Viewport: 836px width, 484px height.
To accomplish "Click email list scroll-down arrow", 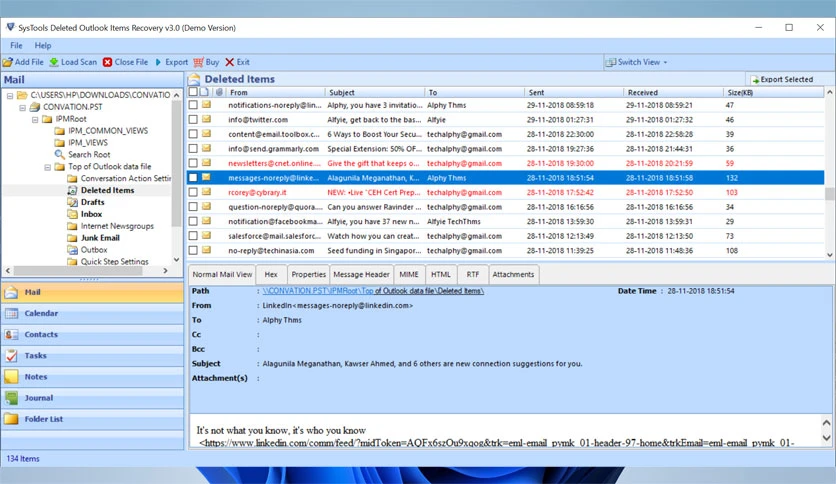I will coord(829,255).
